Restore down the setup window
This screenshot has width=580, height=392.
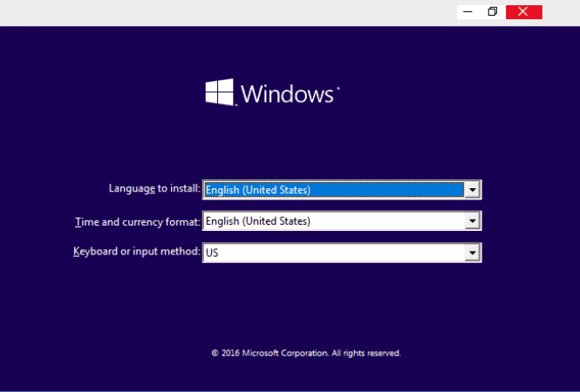tap(492, 12)
